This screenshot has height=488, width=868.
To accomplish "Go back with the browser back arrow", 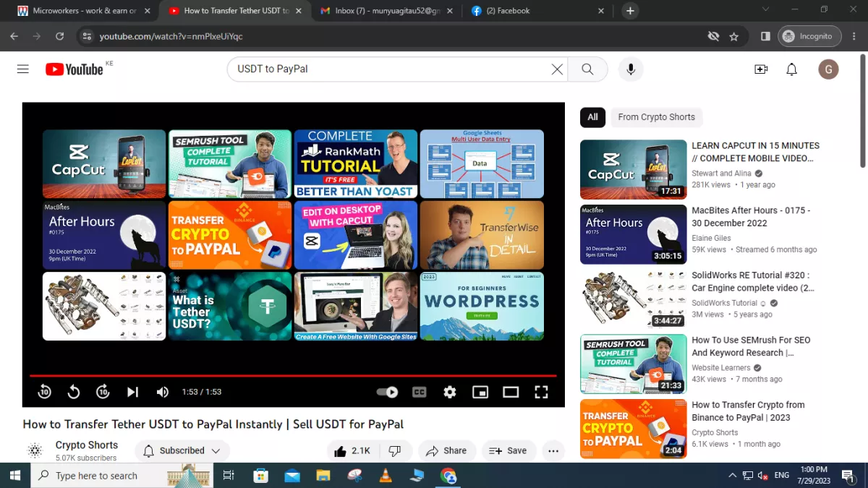I will click(14, 36).
